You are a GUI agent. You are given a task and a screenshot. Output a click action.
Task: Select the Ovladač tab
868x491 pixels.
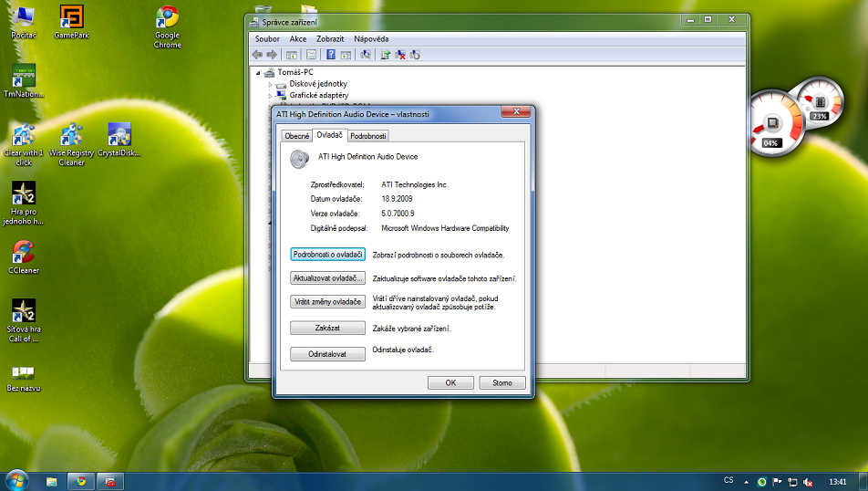[329, 135]
